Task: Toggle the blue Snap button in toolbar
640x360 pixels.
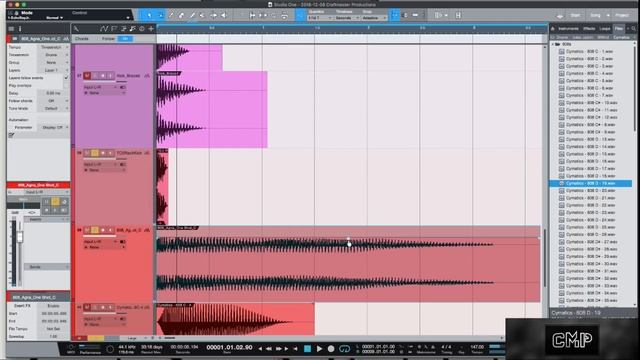Action: [x=395, y=16]
